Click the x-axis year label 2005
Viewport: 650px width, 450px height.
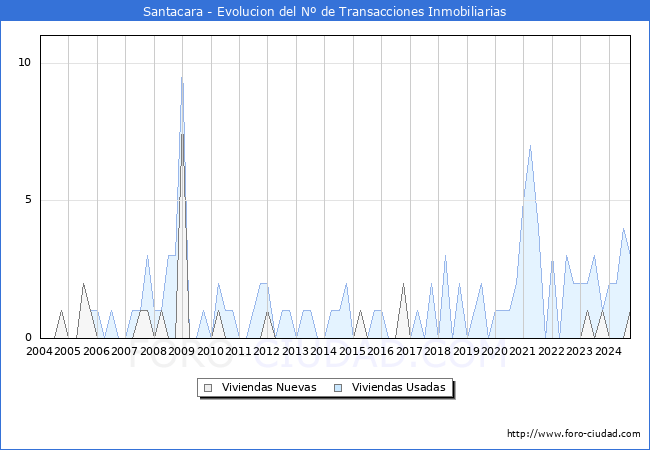click(68, 351)
